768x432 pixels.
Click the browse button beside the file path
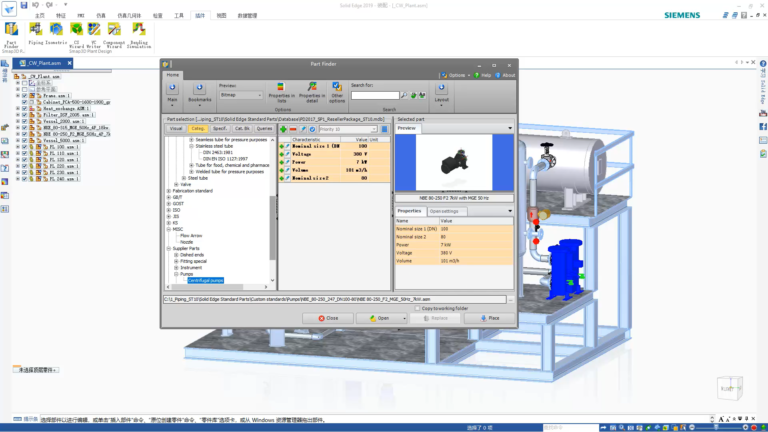(511, 299)
